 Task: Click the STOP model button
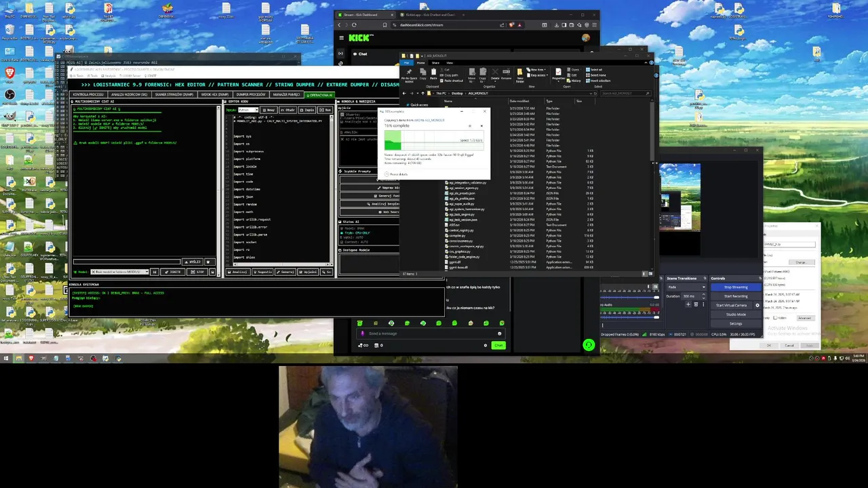click(x=197, y=272)
